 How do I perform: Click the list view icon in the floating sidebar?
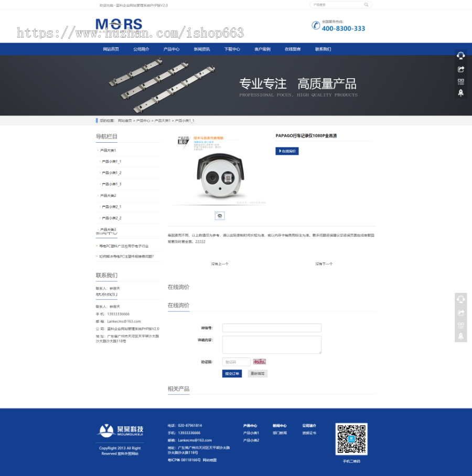[462, 82]
